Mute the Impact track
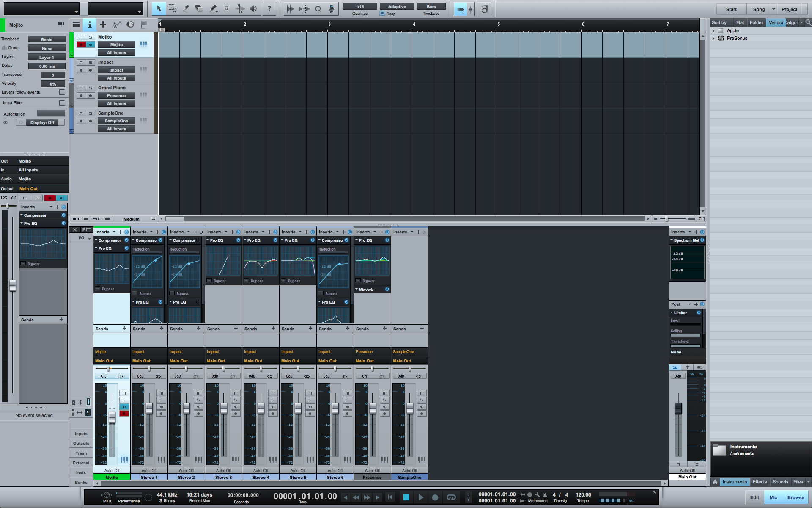This screenshot has height=508, width=812. (x=81, y=62)
